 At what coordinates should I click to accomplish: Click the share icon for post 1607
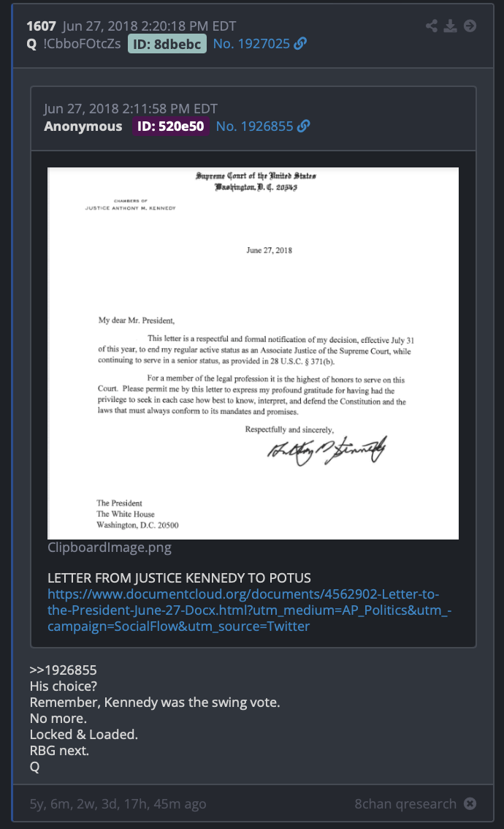(432, 26)
